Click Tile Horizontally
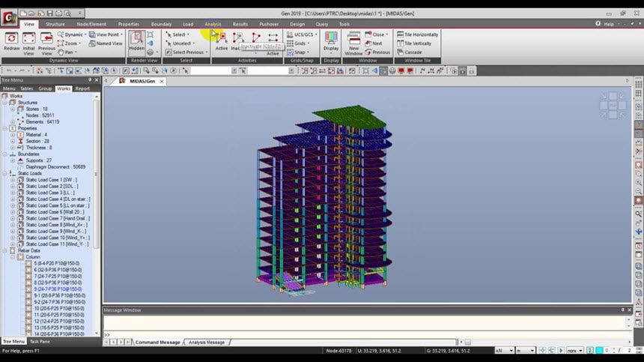 point(417,34)
